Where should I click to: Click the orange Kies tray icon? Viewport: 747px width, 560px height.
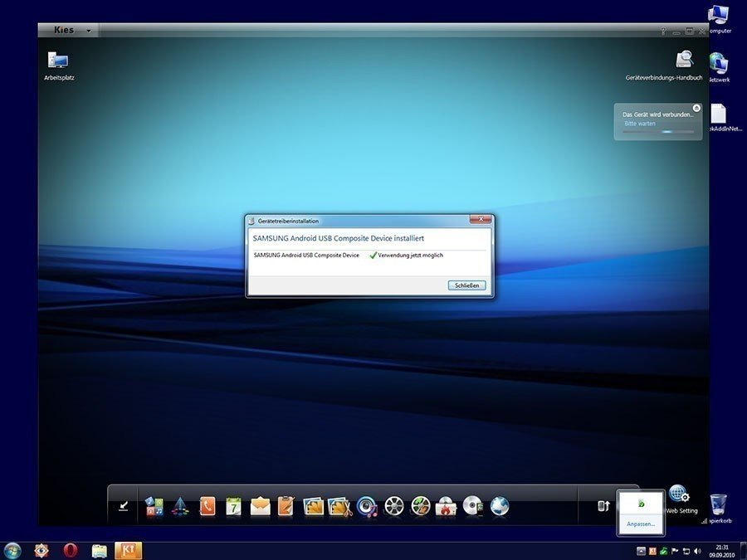pos(652,552)
